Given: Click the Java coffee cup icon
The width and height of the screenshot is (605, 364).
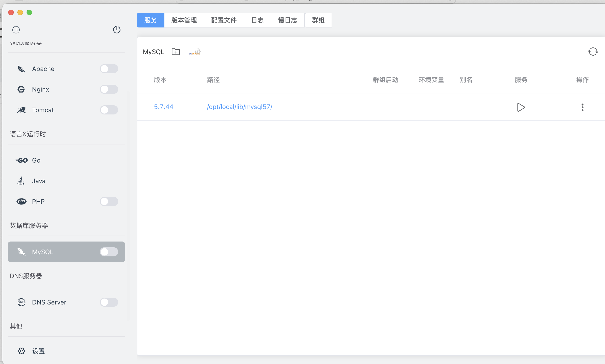Looking at the screenshot, I should [x=21, y=181].
